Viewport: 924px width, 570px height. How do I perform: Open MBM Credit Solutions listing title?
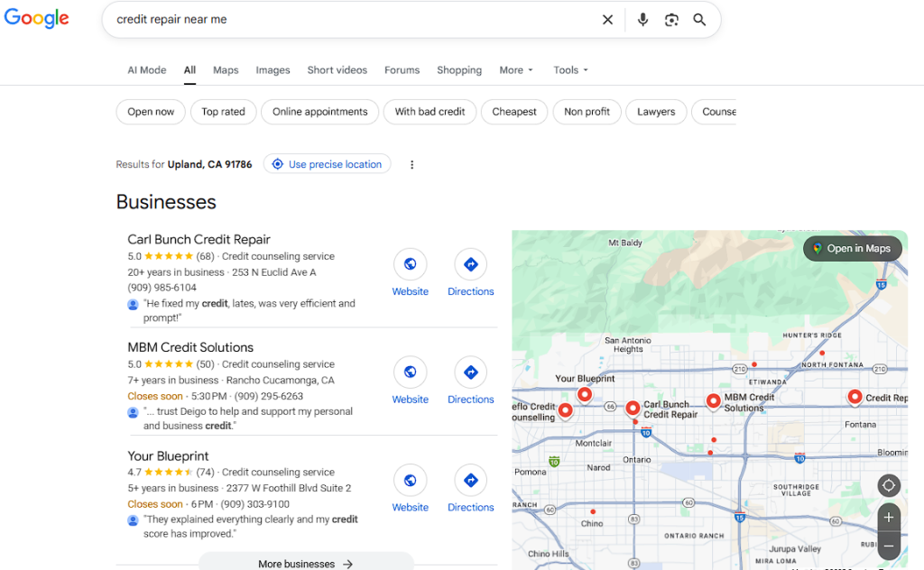pos(190,347)
